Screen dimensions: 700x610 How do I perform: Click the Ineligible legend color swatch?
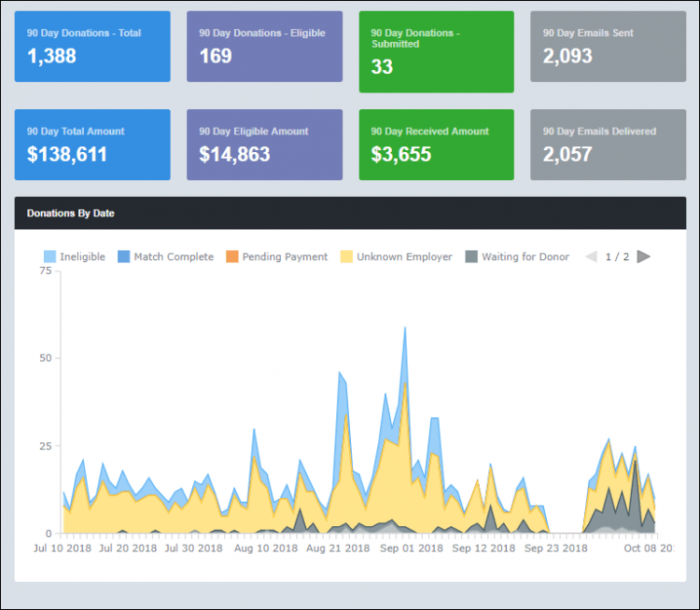click(50, 256)
